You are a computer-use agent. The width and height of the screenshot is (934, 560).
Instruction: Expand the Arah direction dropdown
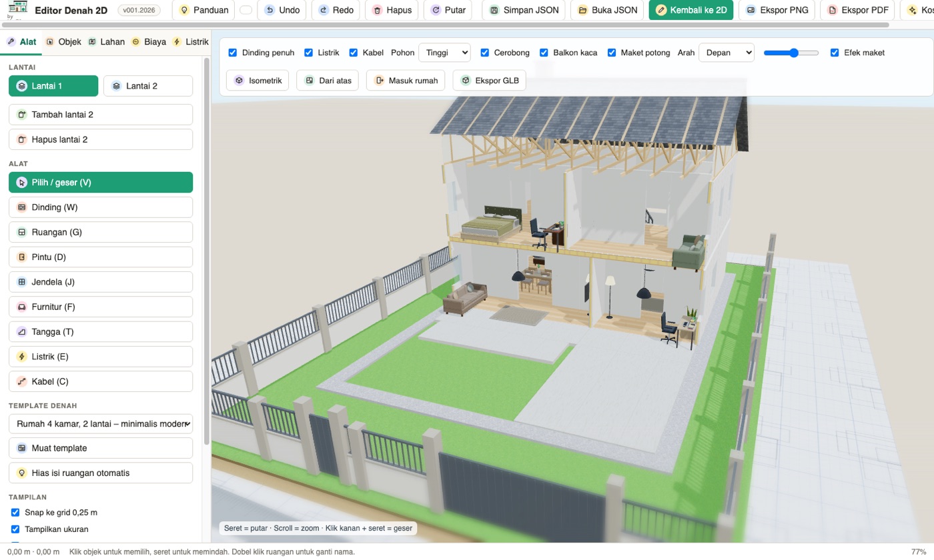point(727,53)
